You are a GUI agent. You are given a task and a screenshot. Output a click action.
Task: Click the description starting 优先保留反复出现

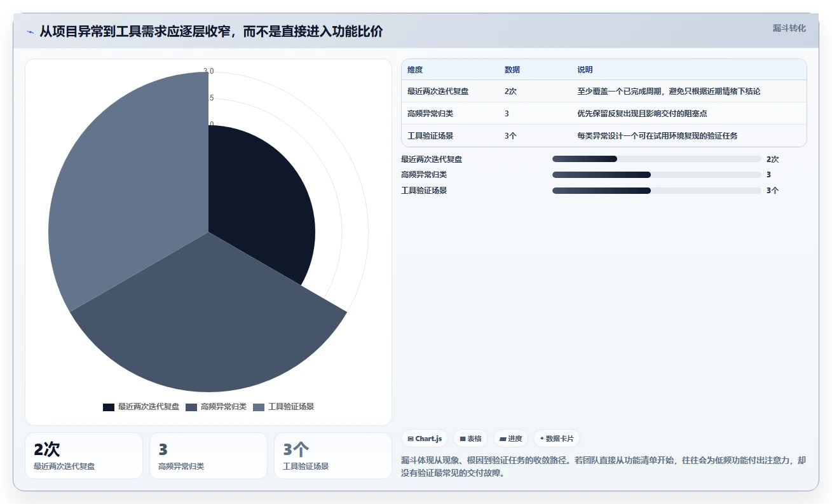point(642,114)
